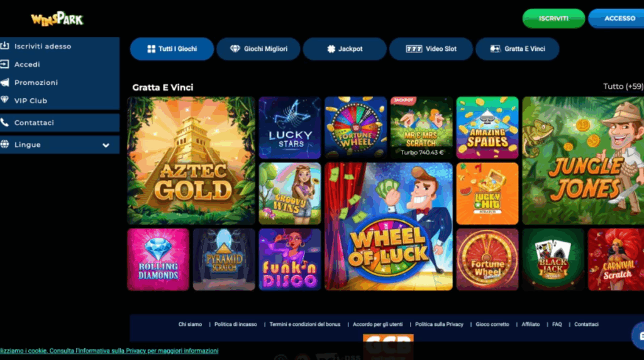Launch the Wheel of Luck game
Viewport: 644px width, 360px height.
tap(389, 227)
